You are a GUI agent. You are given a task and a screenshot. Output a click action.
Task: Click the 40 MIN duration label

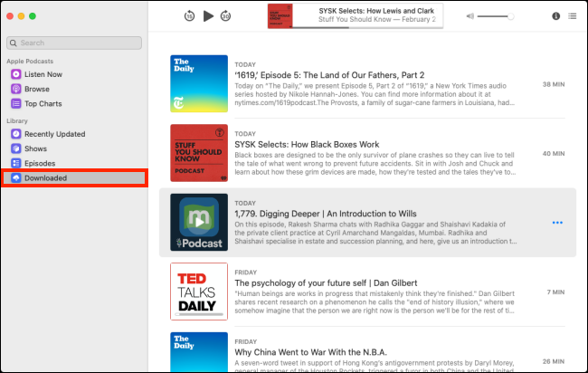pos(554,154)
